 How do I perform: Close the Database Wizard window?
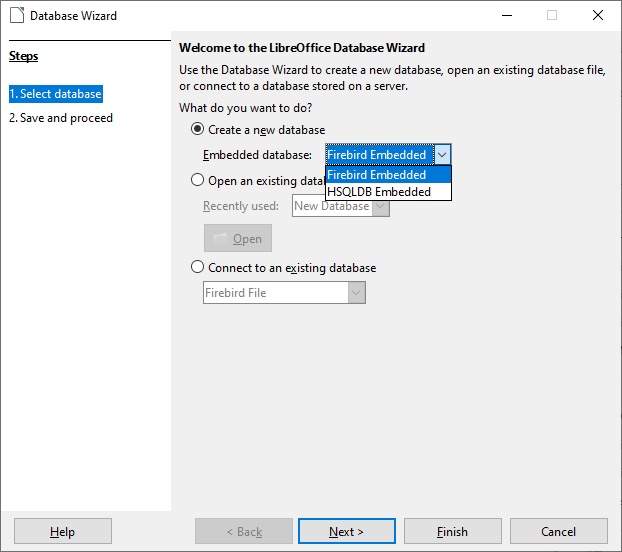point(598,15)
